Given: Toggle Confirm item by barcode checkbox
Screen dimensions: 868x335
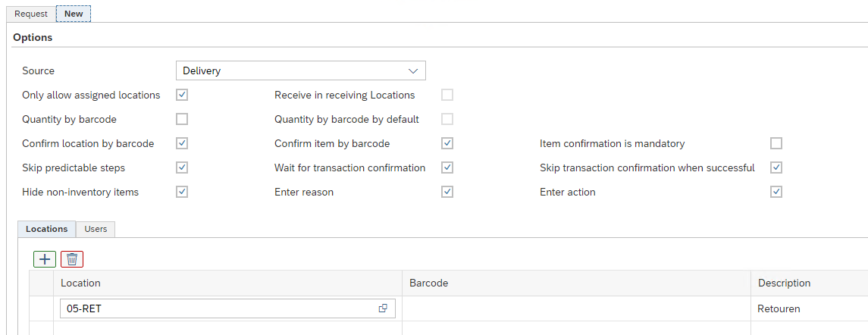Looking at the screenshot, I should [447, 143].
